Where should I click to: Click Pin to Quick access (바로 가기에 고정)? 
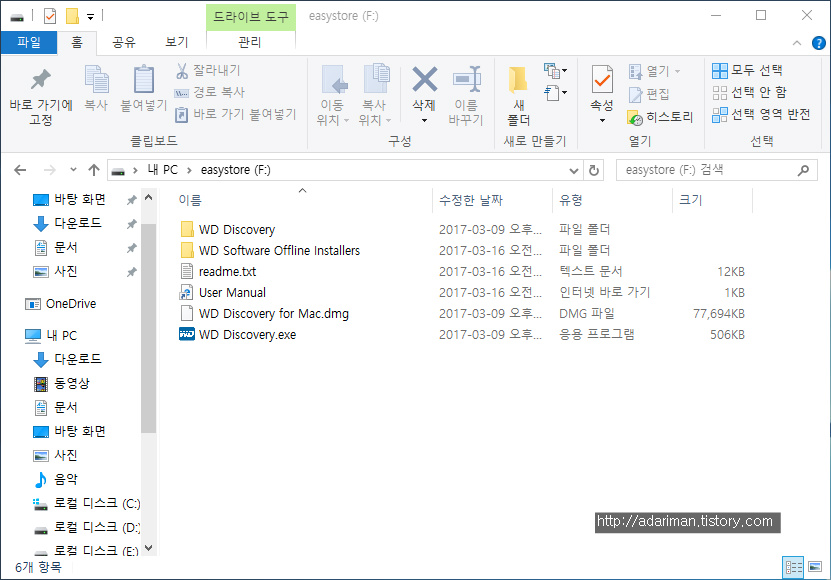point(41,96)
